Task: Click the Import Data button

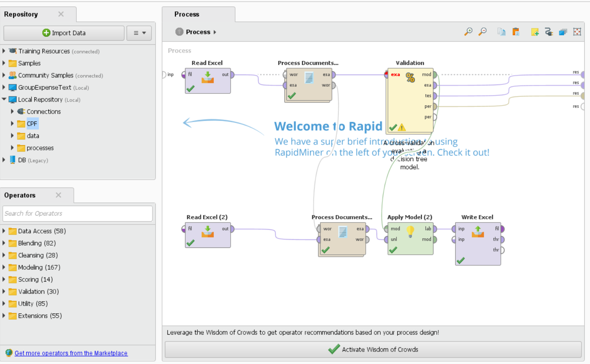Action: click(64, 33)
